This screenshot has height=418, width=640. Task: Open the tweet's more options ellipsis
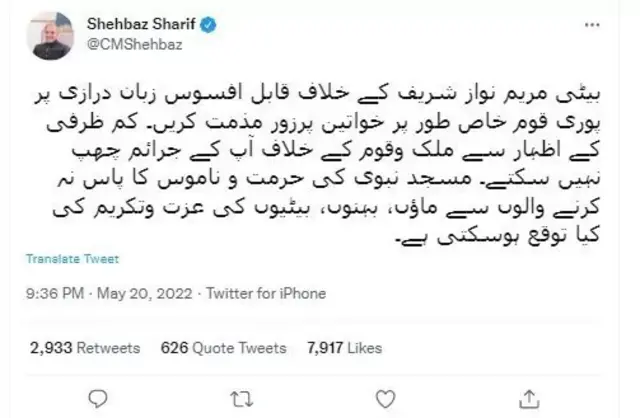pos(592,25)
